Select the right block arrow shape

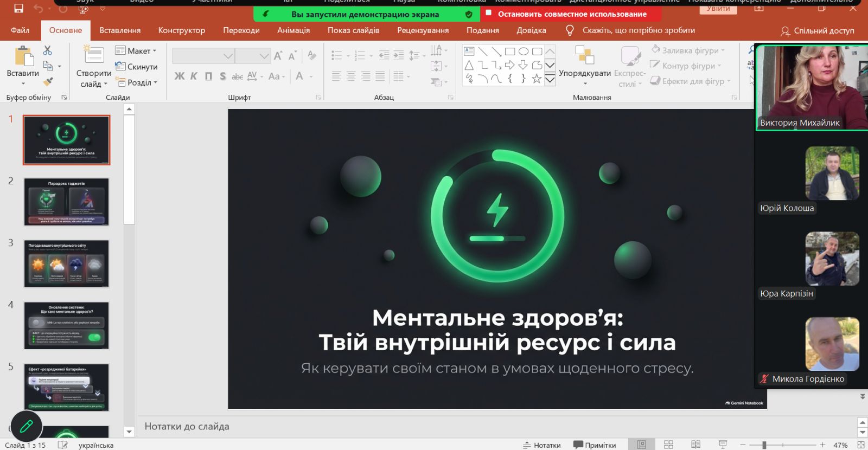(510, 65)
